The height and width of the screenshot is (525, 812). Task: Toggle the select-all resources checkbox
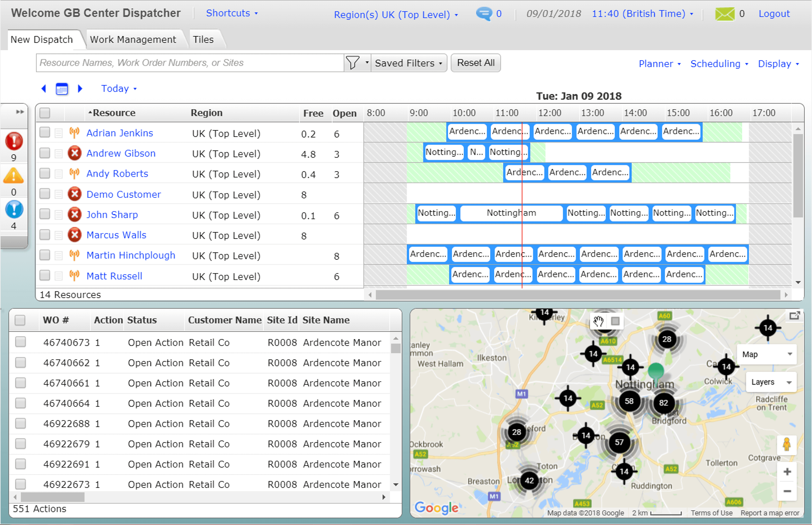45,113
